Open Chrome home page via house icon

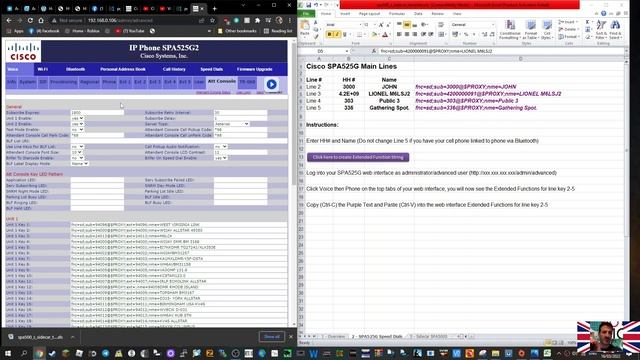[41, 20]
